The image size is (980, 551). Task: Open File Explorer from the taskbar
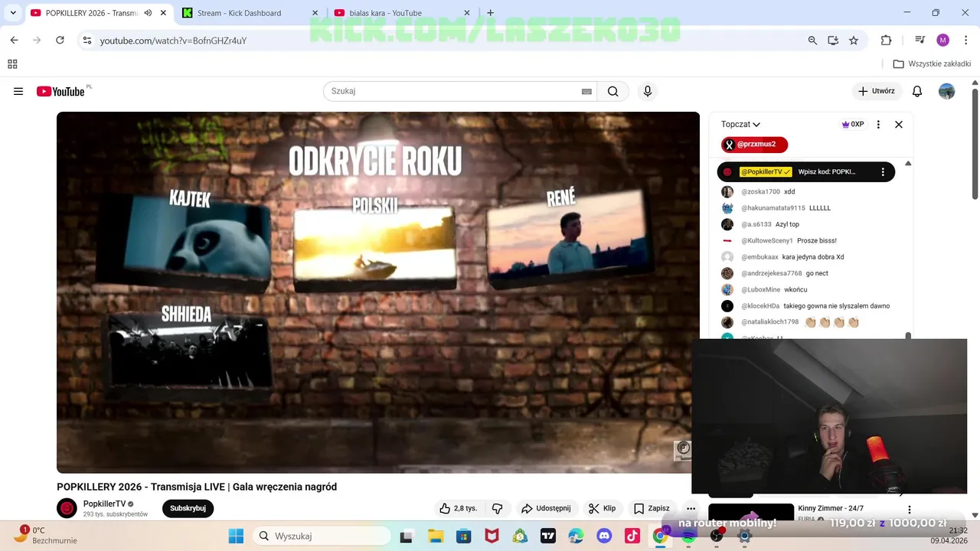435,536
